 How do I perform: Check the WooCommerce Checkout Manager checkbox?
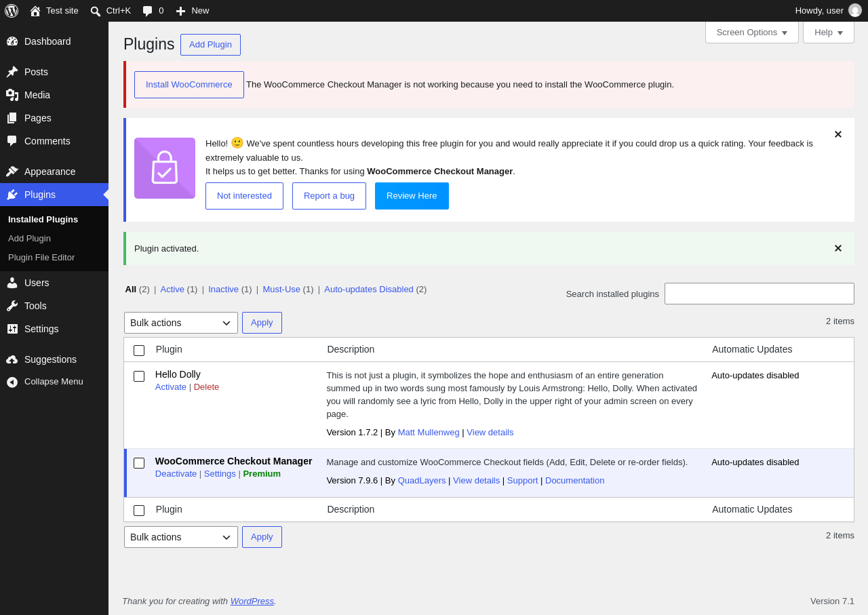(139, 463)
